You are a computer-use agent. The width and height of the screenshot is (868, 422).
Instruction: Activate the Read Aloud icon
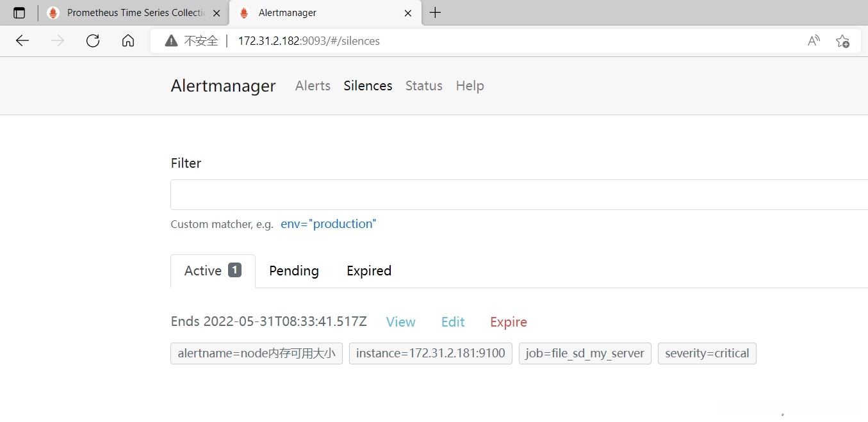click(x=814, y=41)
